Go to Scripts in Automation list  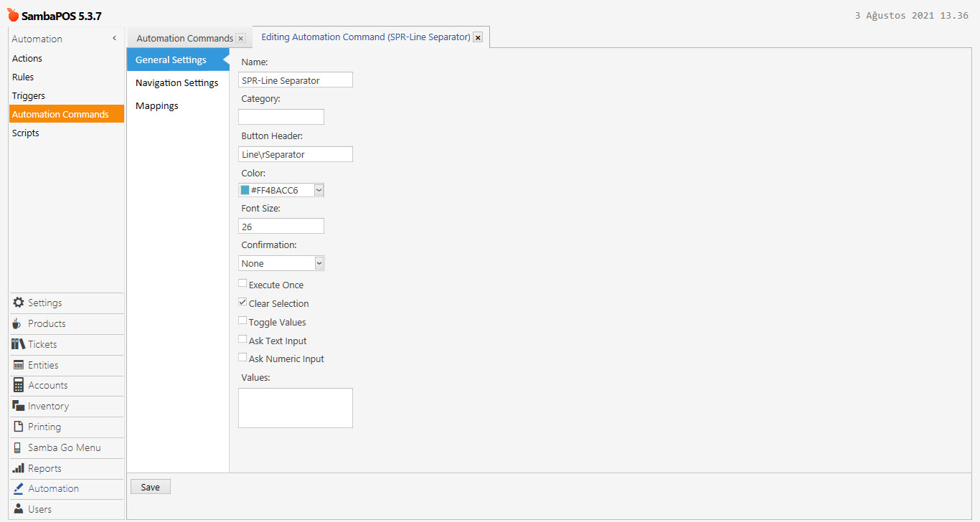26,133
